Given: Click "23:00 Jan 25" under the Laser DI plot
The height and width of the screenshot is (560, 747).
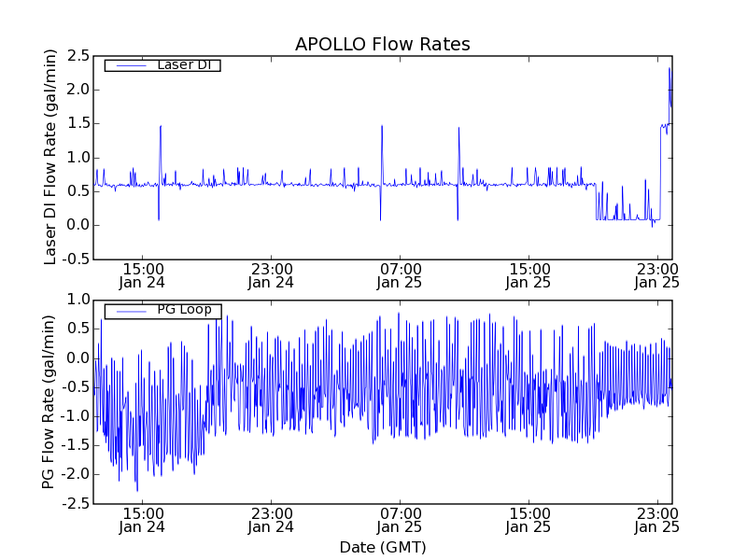Looking at the screenshot, I should (x=657, y=276).
